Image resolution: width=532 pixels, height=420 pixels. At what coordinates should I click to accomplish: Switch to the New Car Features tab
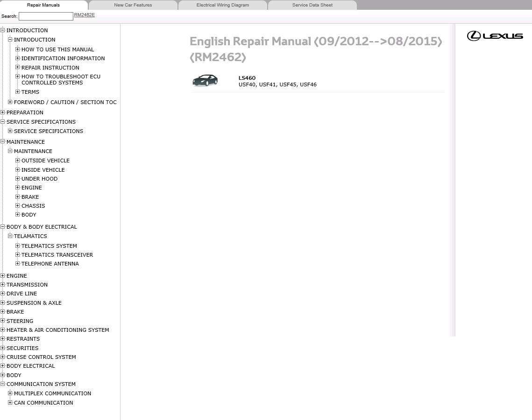tap(133, 5)
